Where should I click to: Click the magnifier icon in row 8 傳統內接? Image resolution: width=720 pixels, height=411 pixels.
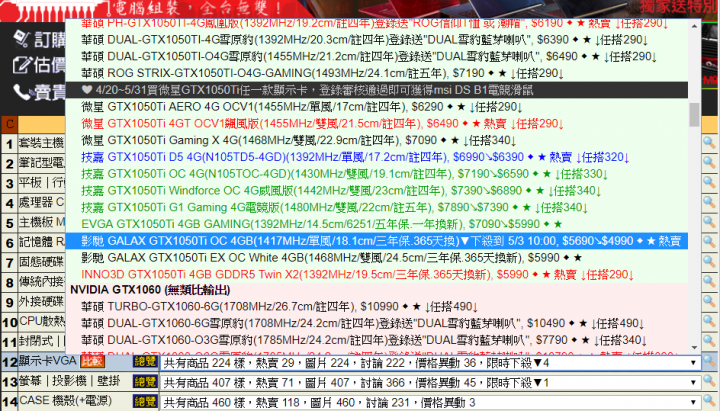(710, 282)
